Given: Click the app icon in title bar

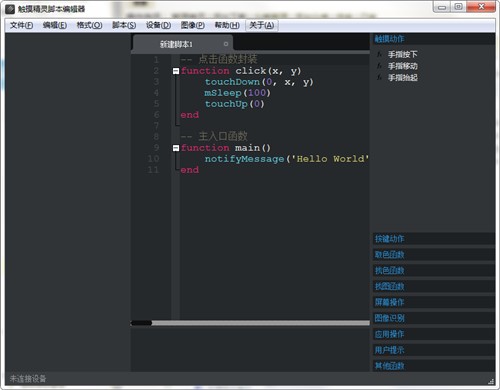Looking at the screenshot, I should 10,9.
